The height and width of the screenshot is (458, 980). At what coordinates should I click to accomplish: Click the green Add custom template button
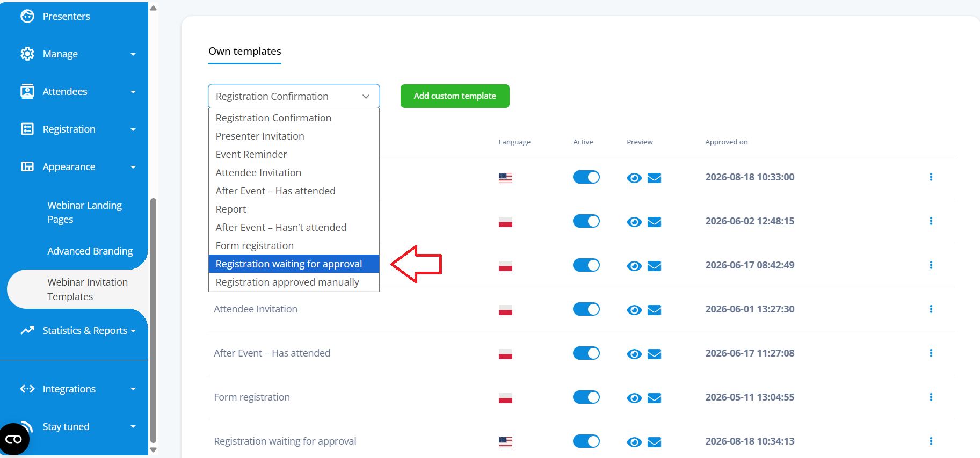point(455,96)
